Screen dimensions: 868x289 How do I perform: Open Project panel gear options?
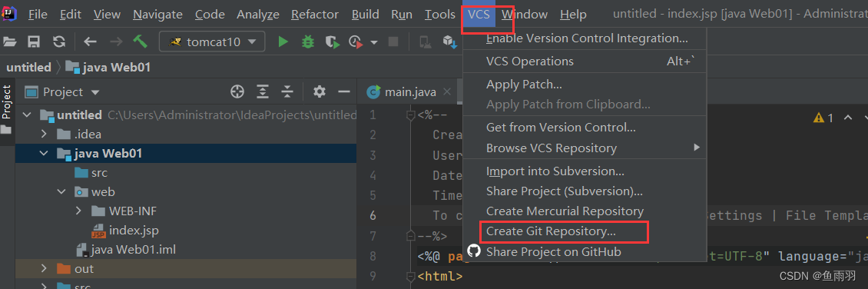coord(320,92)
